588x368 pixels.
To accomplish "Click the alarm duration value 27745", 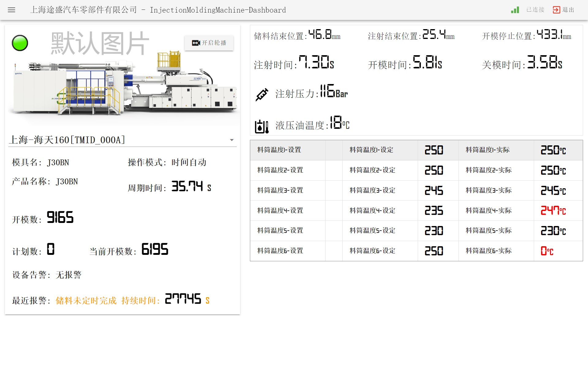I will pos(183,299).
